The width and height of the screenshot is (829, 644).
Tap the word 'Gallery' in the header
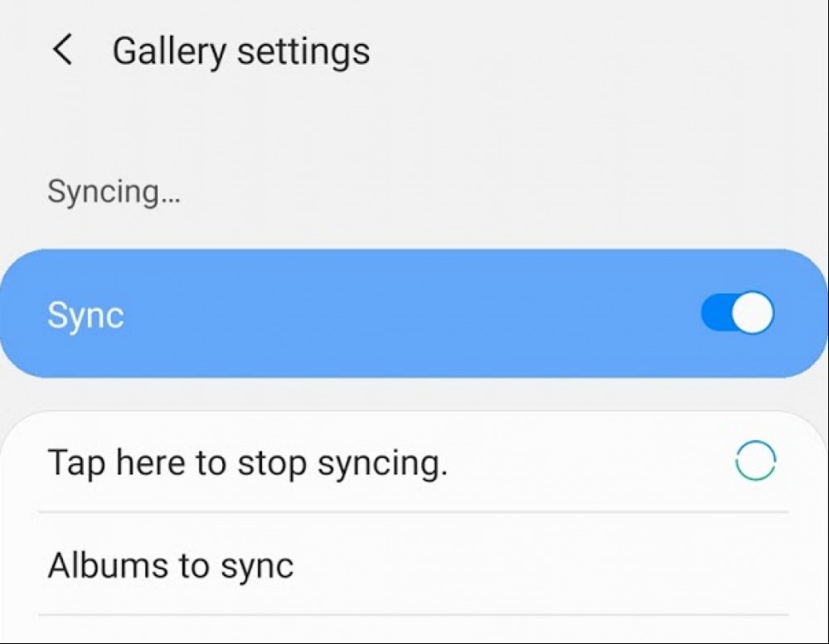[169, 52]
